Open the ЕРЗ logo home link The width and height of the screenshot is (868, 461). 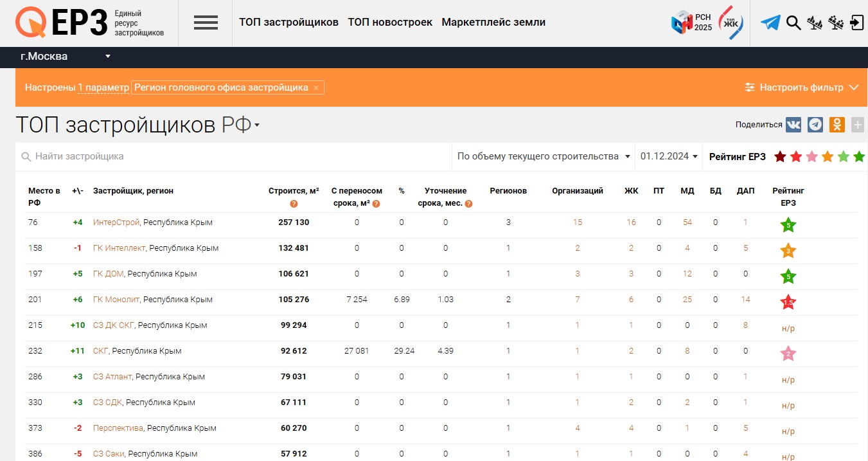90,23
